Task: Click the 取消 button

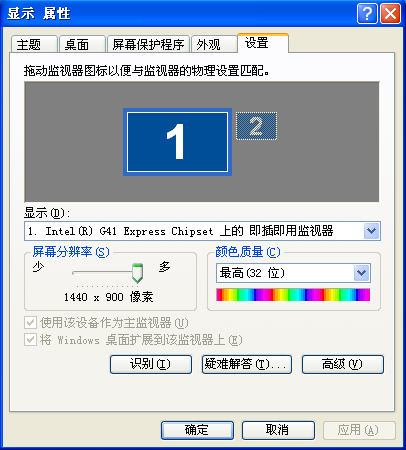Action: tap(278, 430)
